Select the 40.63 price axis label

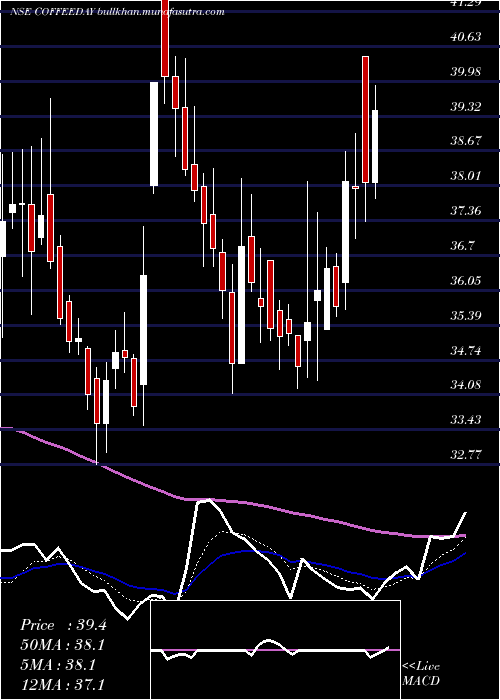pyautogui.click(x=466, y=37)
